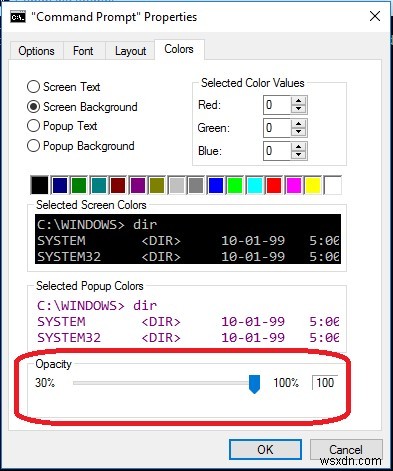Select the Colors tab
Viewport: 393px width, 471px height.
pos(179,49)
